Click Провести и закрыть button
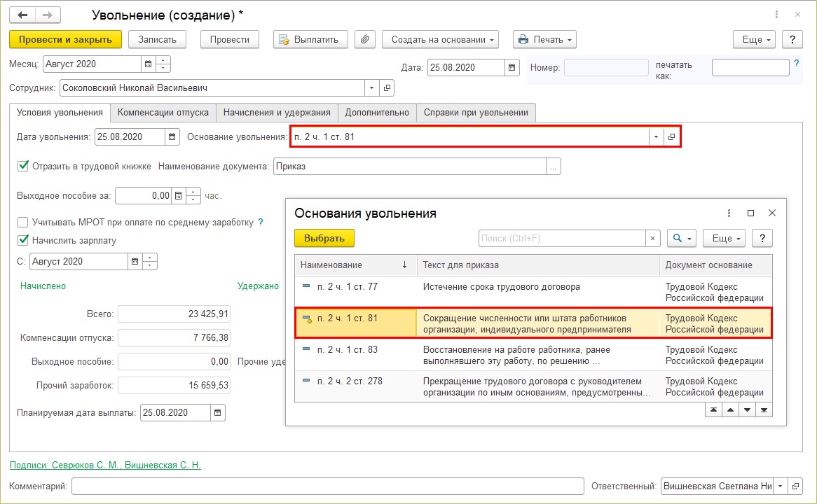Screen dimensions: 817x504 [66, 40]
